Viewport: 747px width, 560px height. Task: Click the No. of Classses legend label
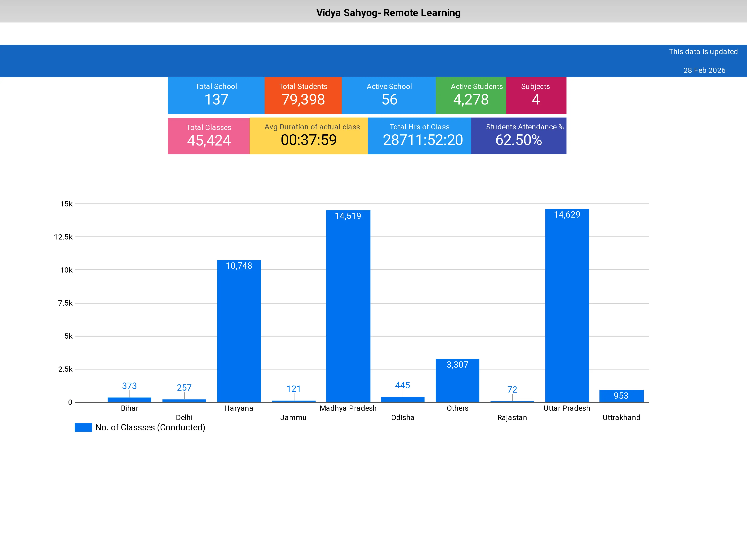tap(150, 427)
